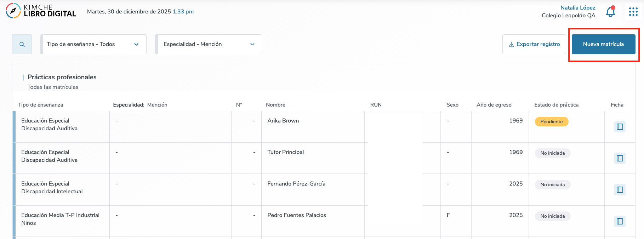Click the Nueva matrícula button
The image size is (644, 239).
pyautogui.click(x=603, y=44)
